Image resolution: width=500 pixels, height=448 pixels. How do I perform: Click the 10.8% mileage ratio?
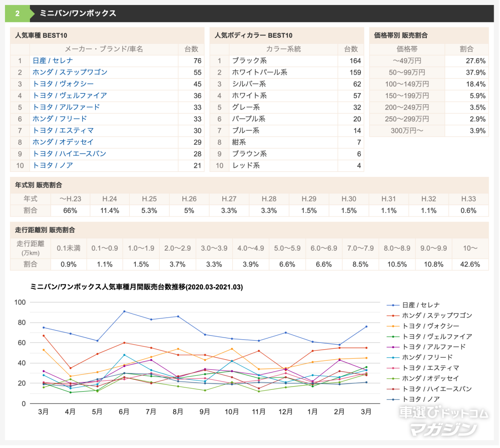pyautogui.click(x=433, y=264)
